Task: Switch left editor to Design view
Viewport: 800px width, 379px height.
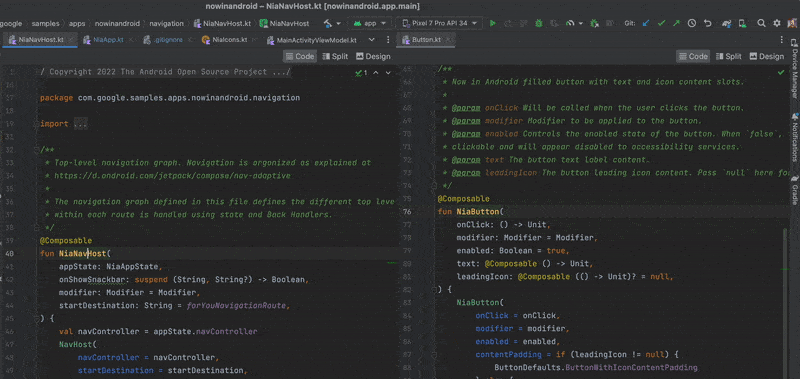Action: (373, 57)
